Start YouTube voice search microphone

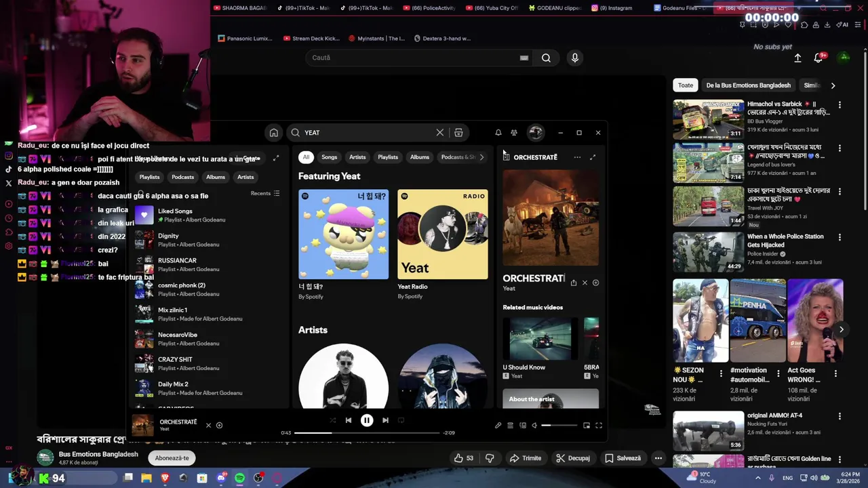(575, 58)
